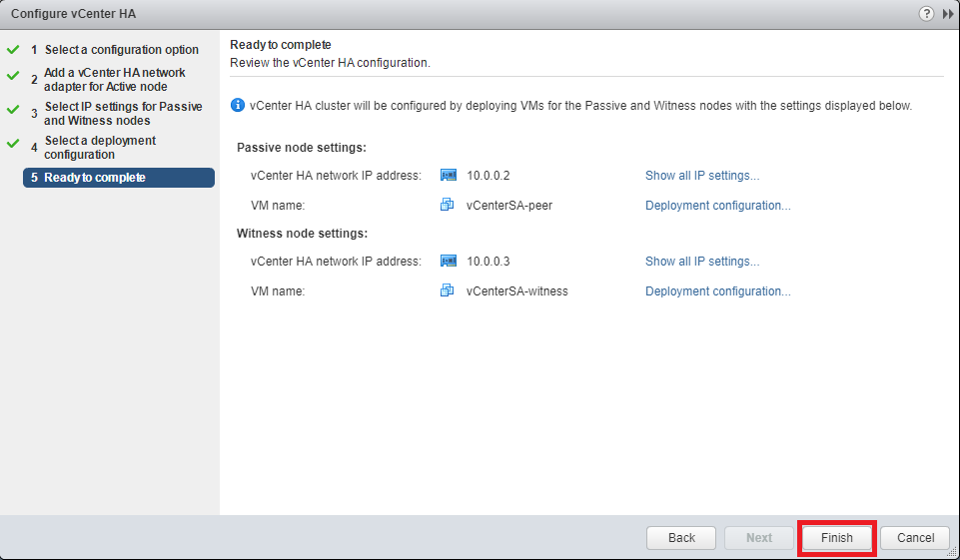Click the Finish button
Image resolution: width=960 pixels, height=560 pixels.
pos(837,538)
